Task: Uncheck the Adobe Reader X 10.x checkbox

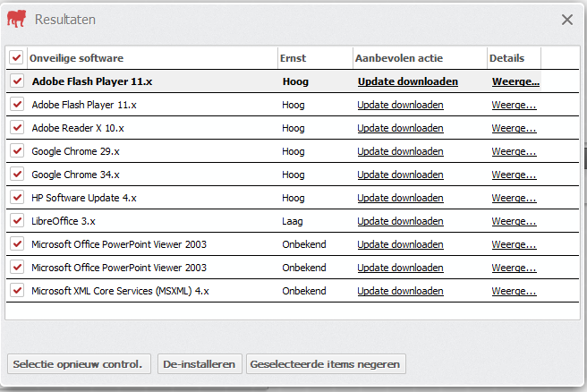Action: (x=17, y=127)
